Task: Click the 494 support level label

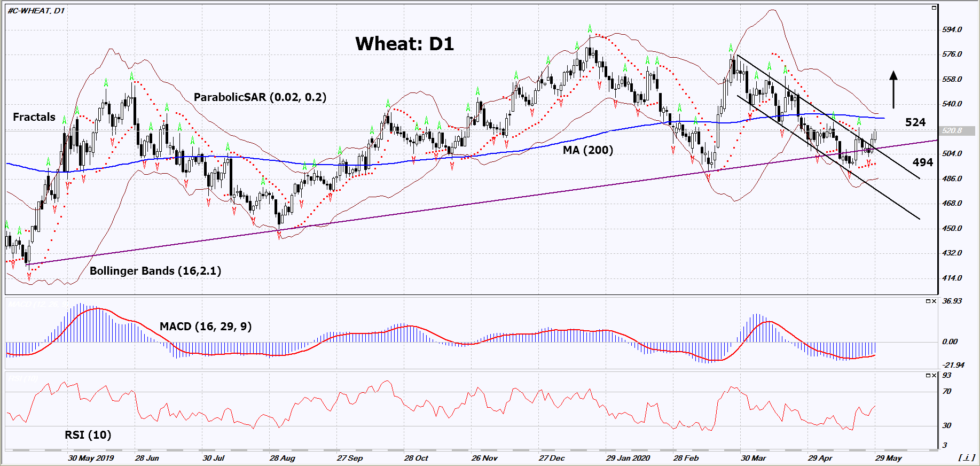Action: [922, 162]
